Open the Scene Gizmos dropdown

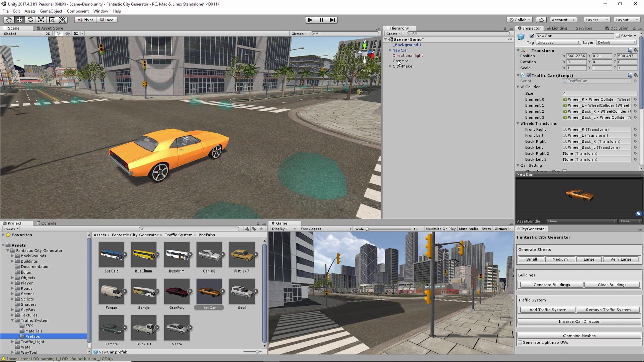298,34
